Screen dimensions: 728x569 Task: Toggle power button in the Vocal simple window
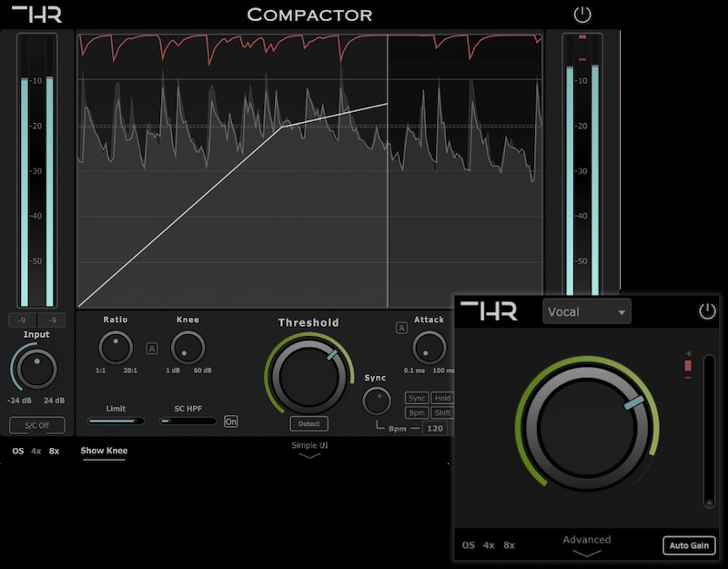click(x=707, y=311)
